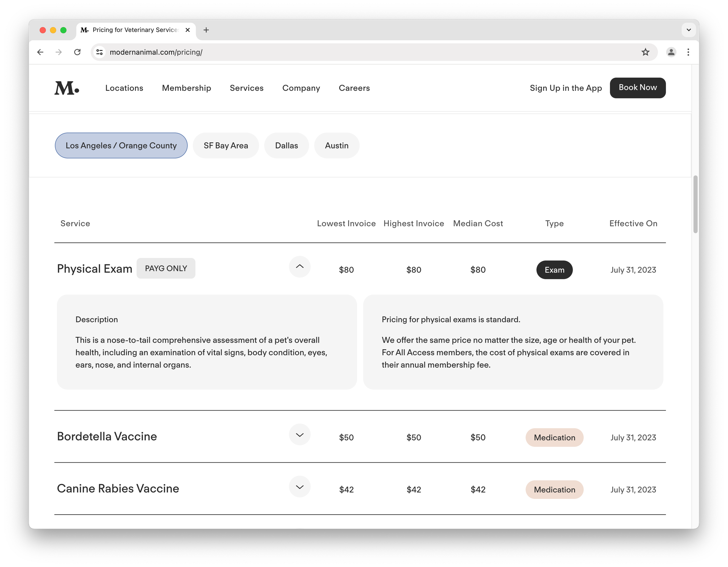Click the Modern Animal M. logo
The width and height of the screenshot is (728, 567).
coord(67,88)
